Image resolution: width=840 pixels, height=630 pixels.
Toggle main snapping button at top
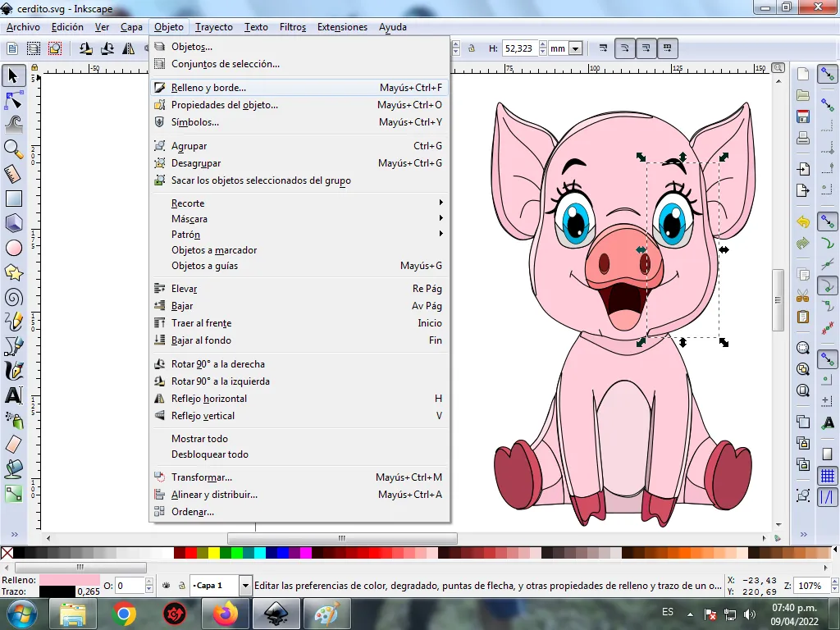point(828,75)
